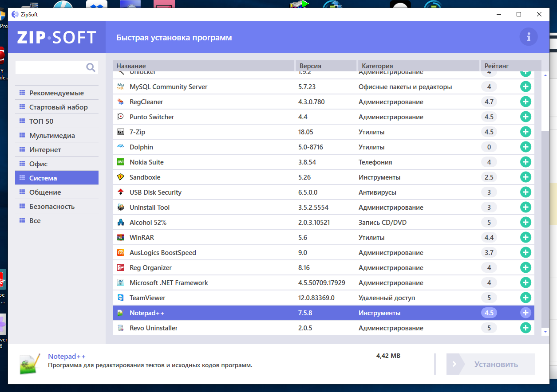Click the plus icon on the Notepad++ row
This screenshot has width=557, height=392.
click(525, 313)
